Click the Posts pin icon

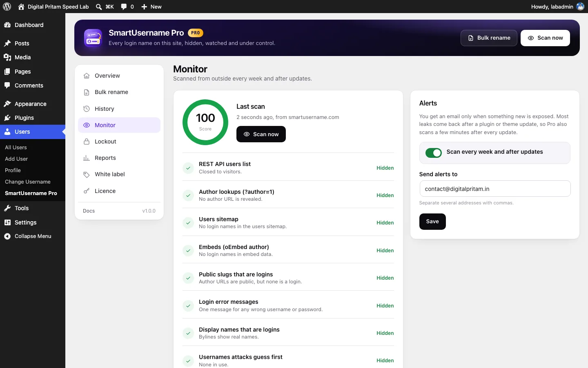tap(7, 43)
